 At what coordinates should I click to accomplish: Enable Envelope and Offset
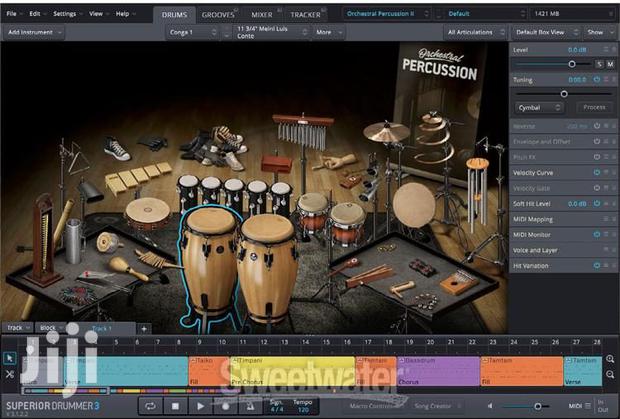click(596, 141)
